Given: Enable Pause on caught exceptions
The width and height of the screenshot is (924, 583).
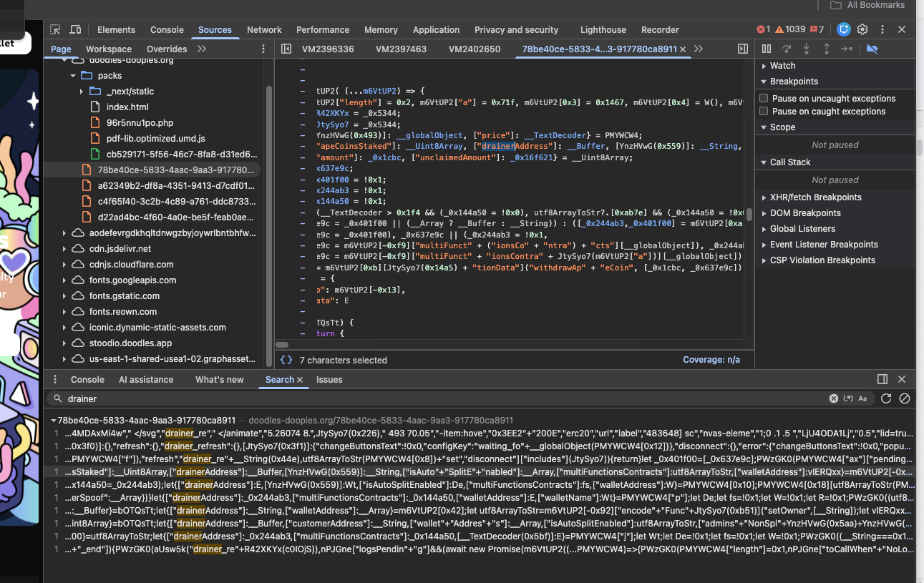Looking at the screenshot, I should [x=764, y=111].
